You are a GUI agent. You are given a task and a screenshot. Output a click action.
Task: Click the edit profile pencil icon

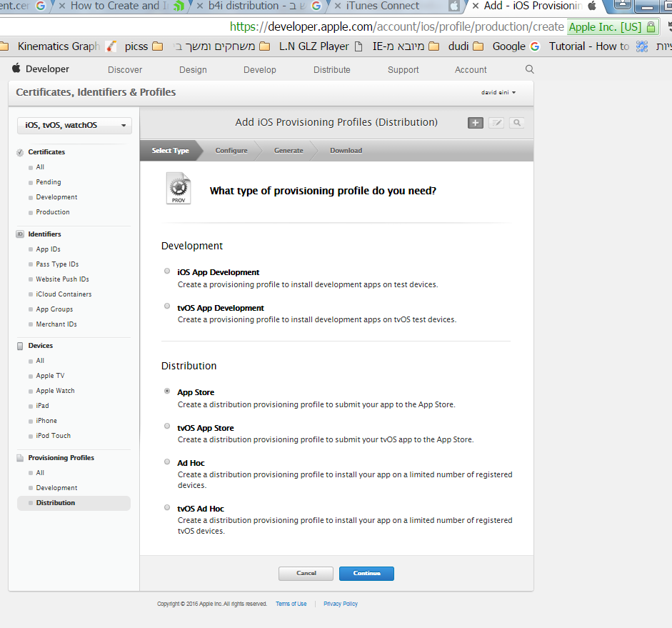496,123
